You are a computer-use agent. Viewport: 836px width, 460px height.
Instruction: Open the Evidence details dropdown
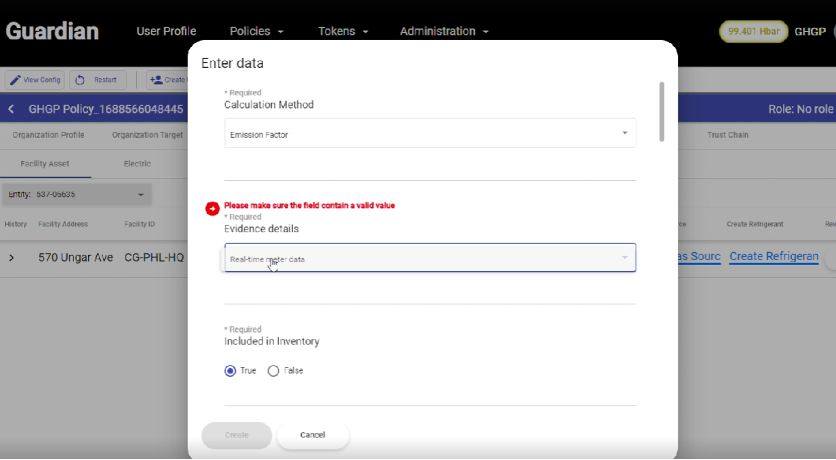429,258
